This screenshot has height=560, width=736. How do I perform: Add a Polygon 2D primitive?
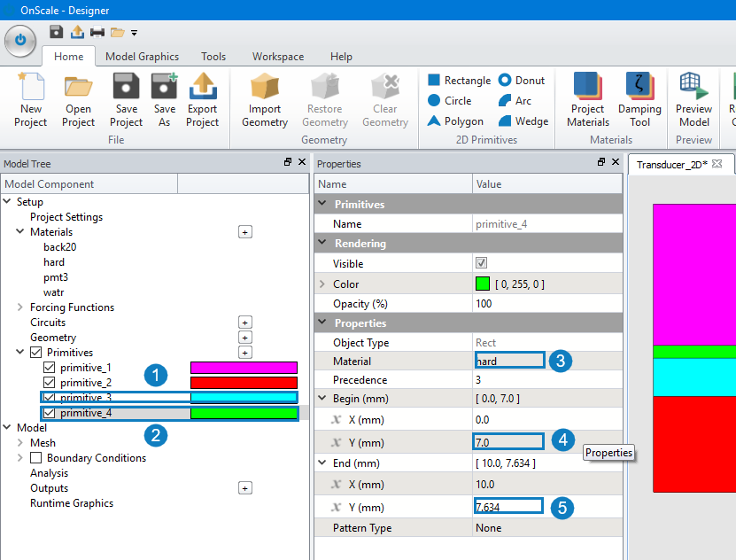(x=455, y=121)
